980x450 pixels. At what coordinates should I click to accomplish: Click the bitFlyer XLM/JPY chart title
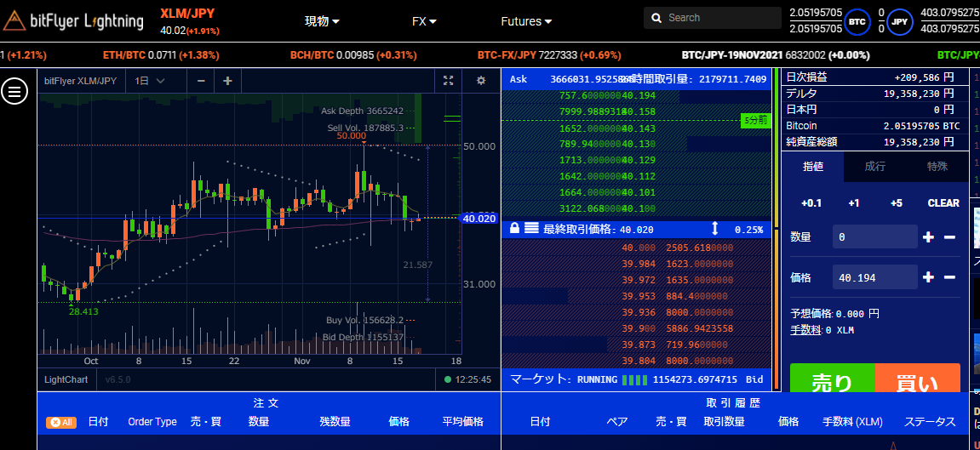(80, 81)
